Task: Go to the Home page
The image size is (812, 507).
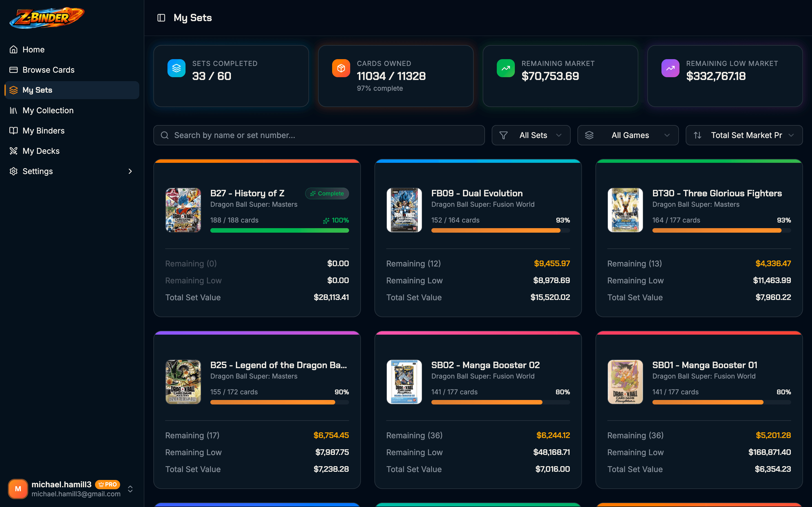Action: pos(34,49)
